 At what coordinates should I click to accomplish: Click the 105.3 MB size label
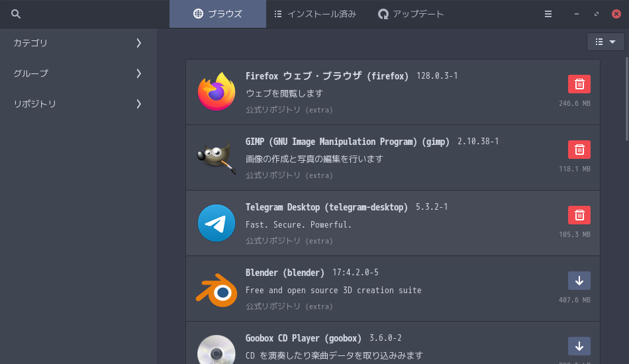[575, 234]
